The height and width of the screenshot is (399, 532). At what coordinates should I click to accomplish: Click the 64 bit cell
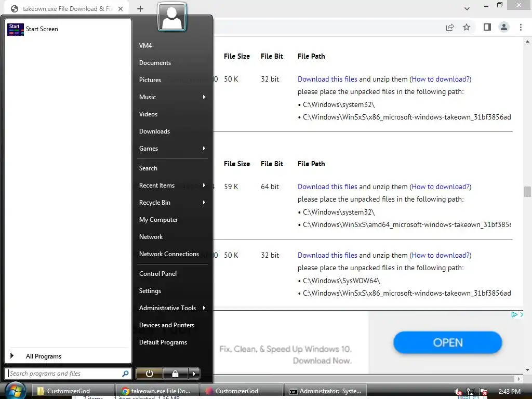click(x=270, y=187)
